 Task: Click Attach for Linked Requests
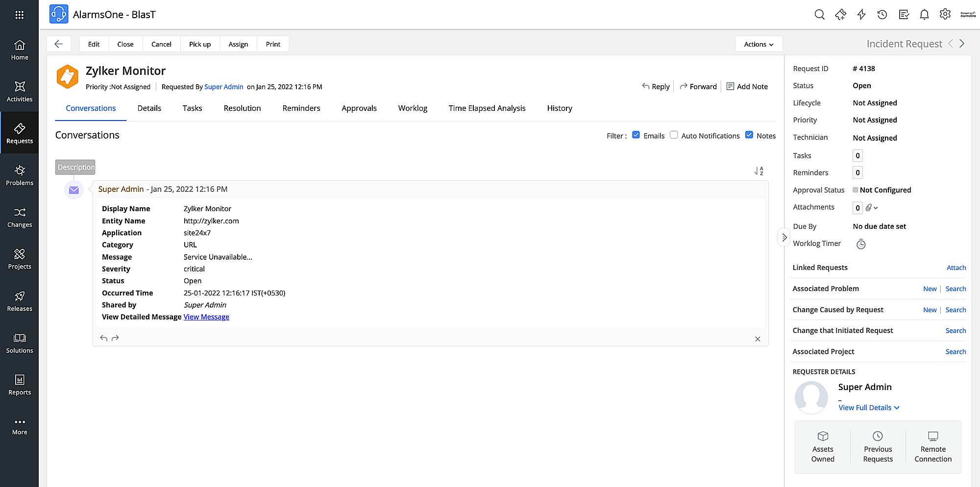956,268
